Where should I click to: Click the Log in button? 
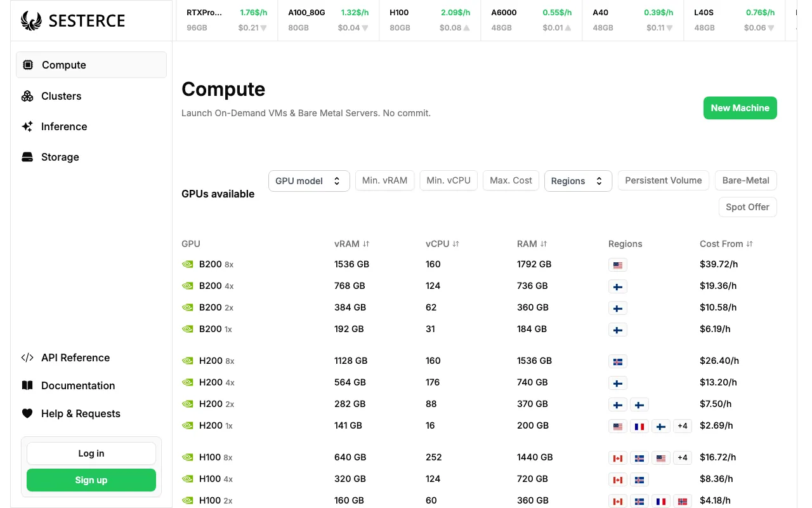click(x=91, y=453)
